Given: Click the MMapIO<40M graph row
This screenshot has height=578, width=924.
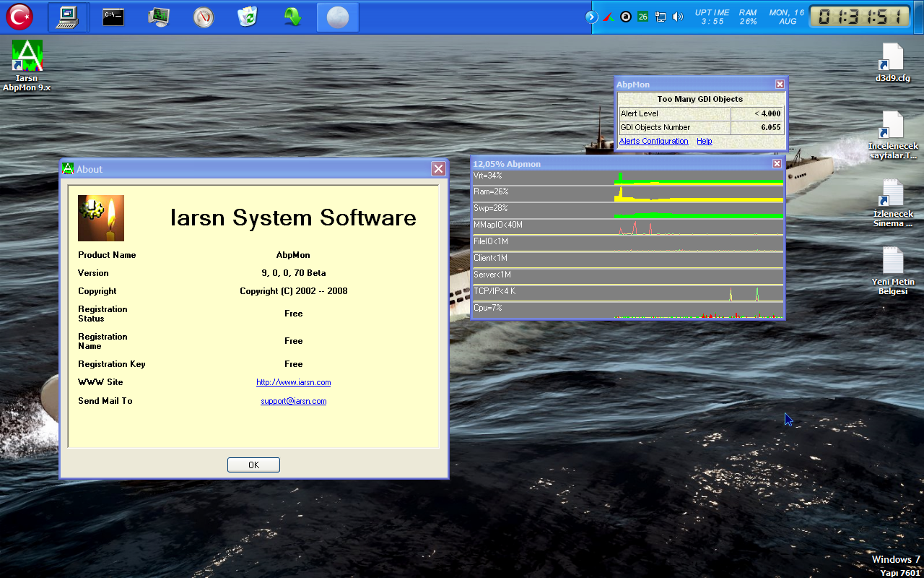Looking at the screenshot, I should (x=627, y=228).
